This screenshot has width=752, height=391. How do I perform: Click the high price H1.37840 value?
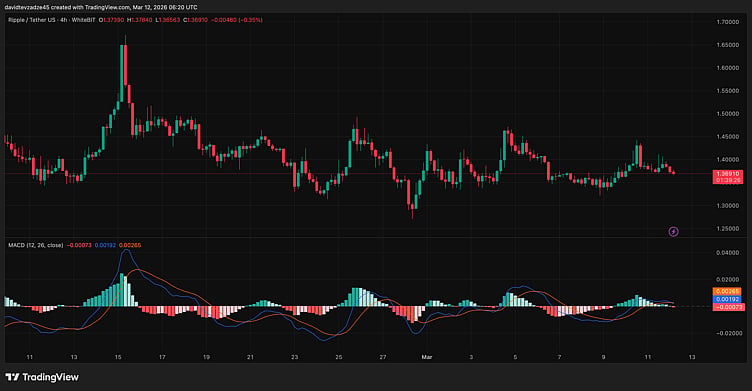tap(140, 20)
